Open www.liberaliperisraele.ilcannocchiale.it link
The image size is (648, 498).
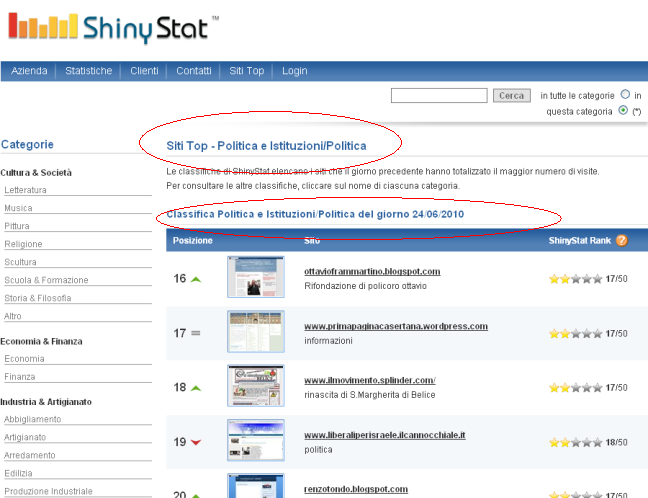(x=385, y=435)
